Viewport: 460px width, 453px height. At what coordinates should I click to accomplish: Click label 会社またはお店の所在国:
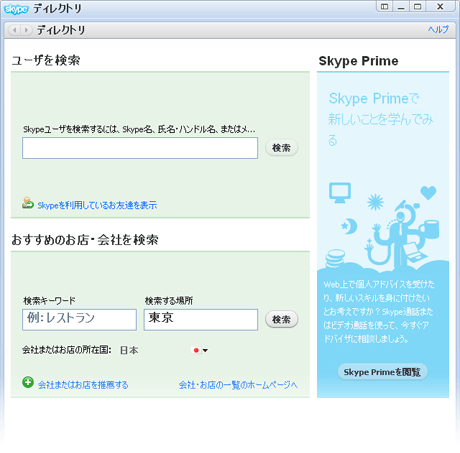(x=67, y=350)
